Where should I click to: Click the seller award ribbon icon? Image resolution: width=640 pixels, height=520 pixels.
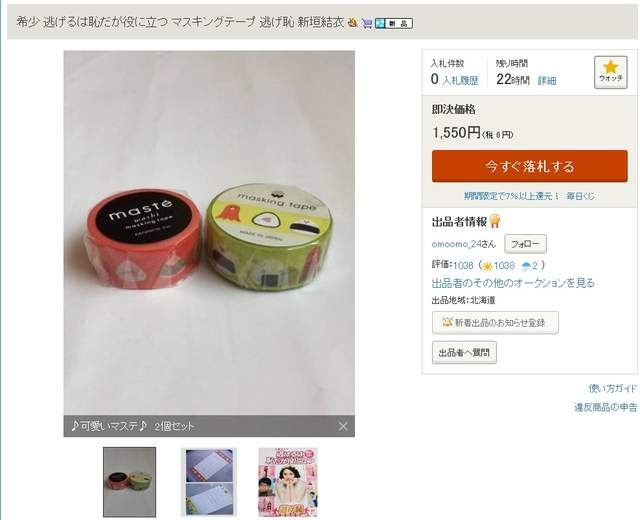point(495,221)
